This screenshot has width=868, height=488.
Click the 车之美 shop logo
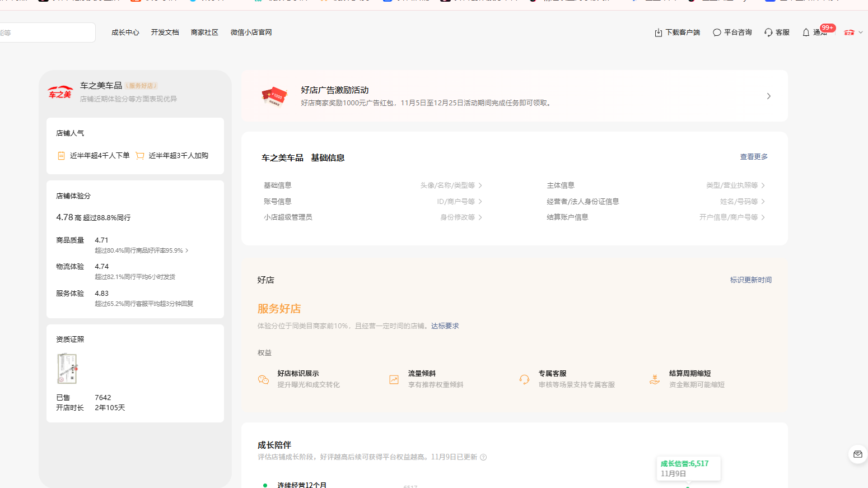coord(60,92)
